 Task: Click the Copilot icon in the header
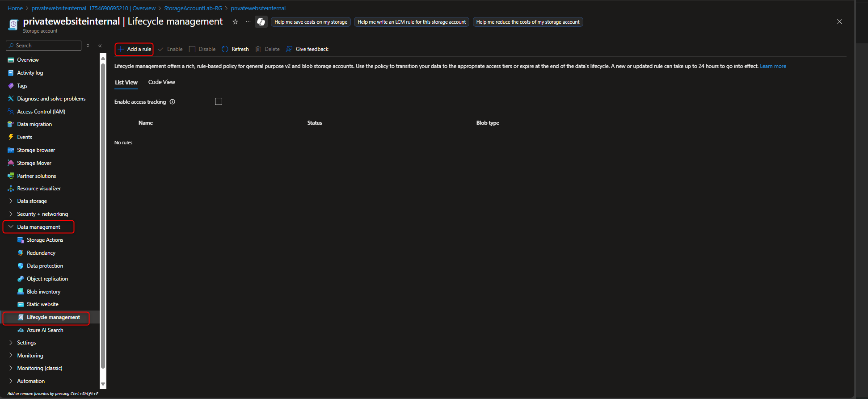[x=261, y=22]
